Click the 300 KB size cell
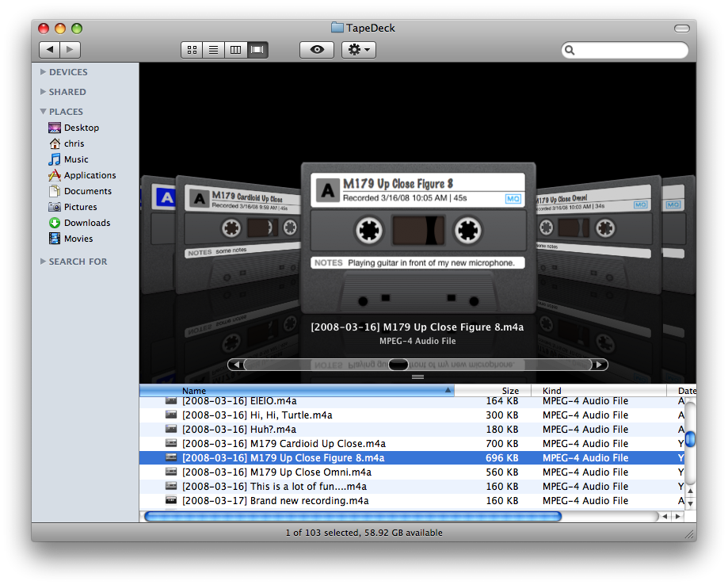Screen dimensions: 728x585 502,415
